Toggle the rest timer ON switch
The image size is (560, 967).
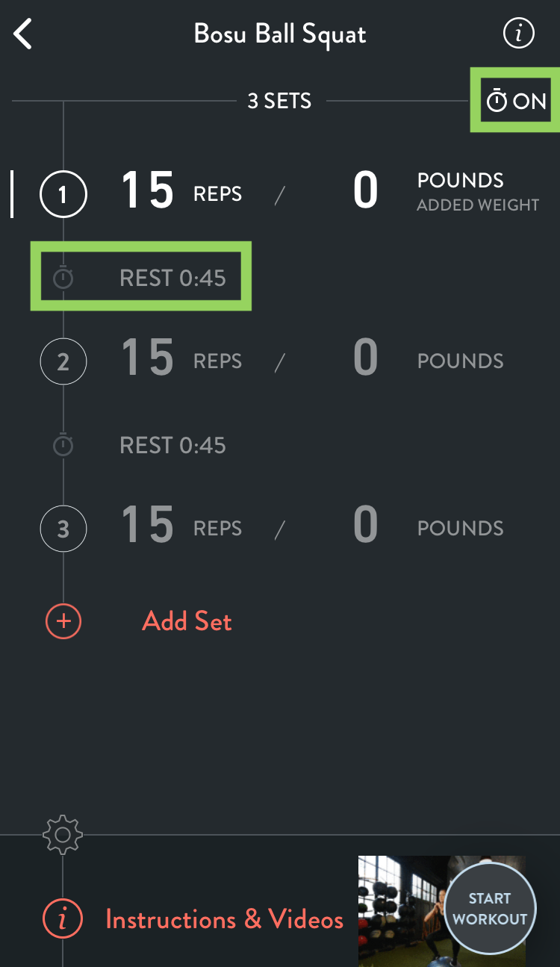click(x=516, y=101)
